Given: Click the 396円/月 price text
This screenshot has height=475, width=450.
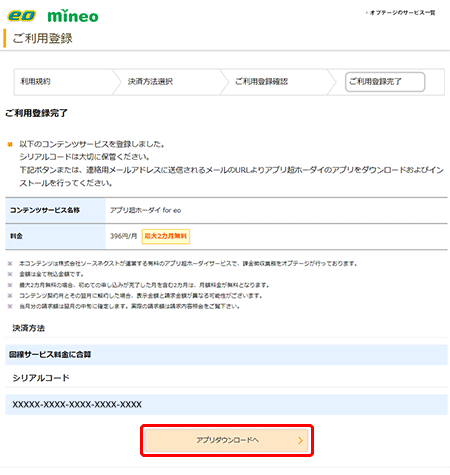Looking at the screenshot, I should (124, 236).
